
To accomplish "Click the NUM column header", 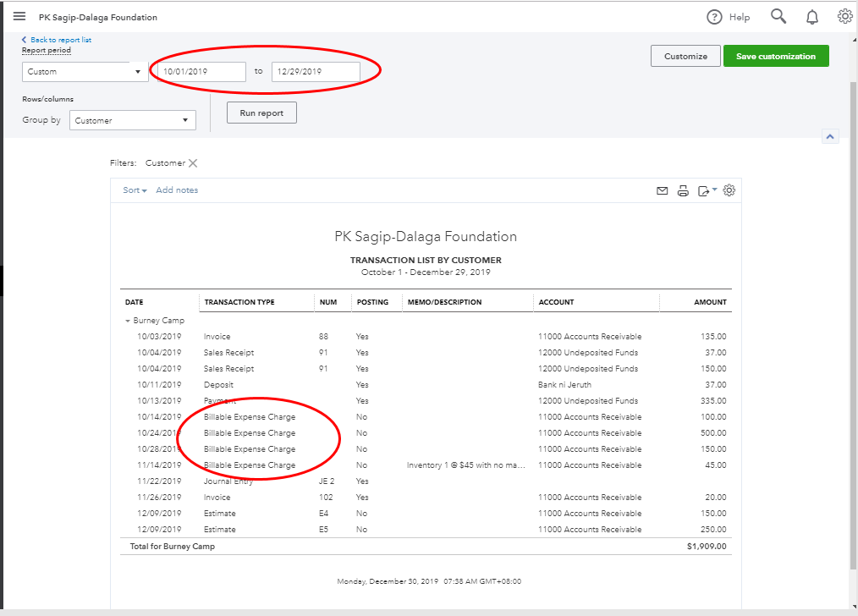I will [x=328, y=302].
